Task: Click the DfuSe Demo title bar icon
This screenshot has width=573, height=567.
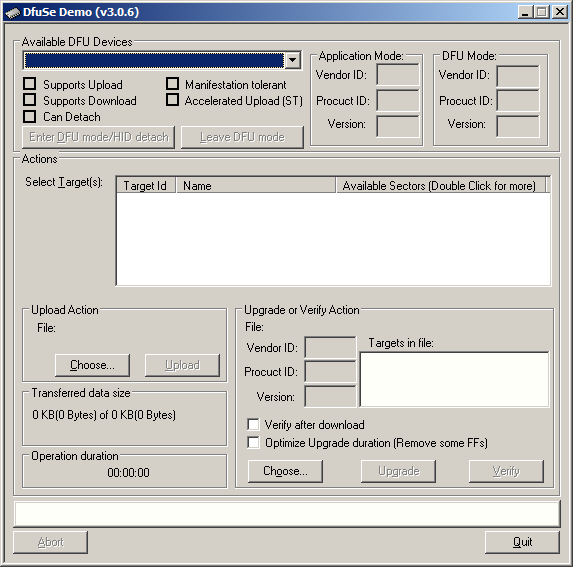Action: pos(12,12)
